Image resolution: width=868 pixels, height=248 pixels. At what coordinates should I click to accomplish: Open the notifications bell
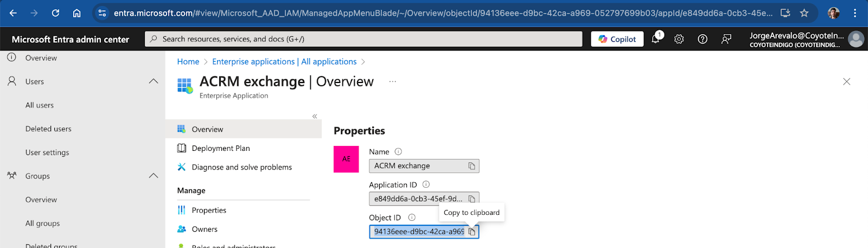[656, 39]
